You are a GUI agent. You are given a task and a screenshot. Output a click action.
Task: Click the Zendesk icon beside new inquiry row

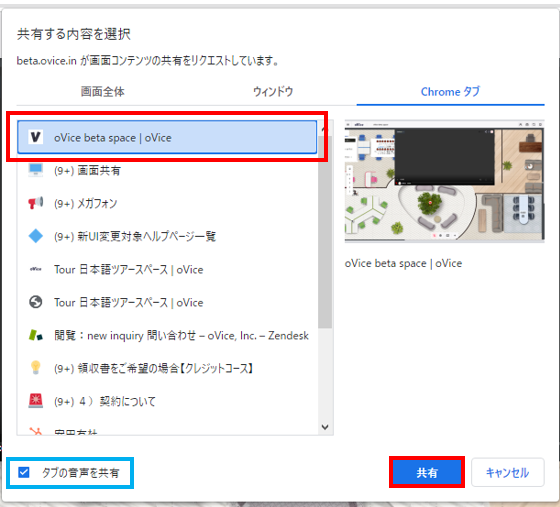(x=35, y=335)
